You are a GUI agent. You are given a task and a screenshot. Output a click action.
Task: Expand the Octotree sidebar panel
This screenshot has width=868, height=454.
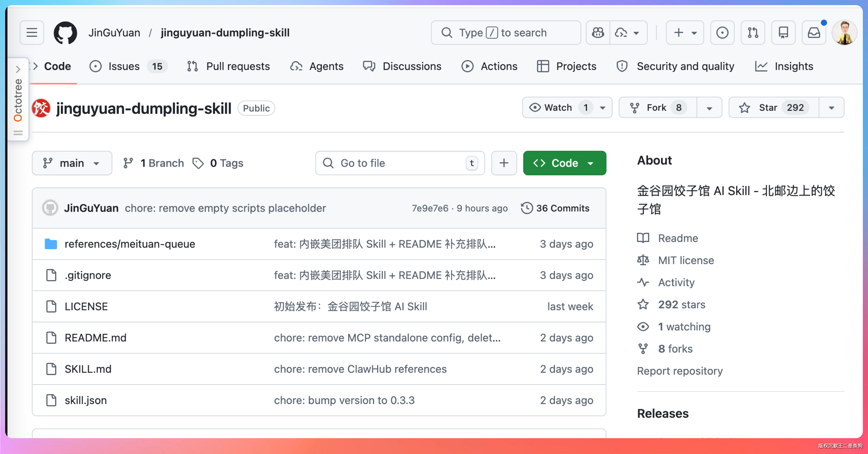pyautogui.click(x=18, y=69)
